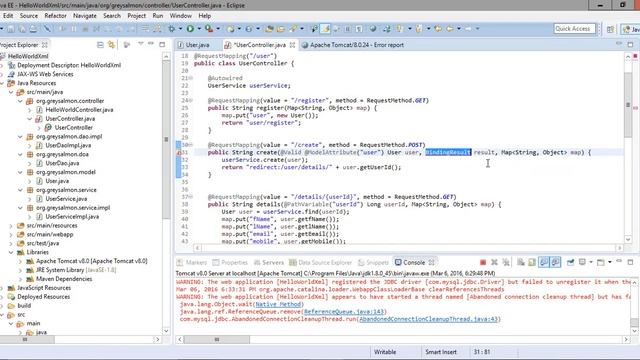Image resolution: width=640 pixels, height=360 pixels.
Task: Click the Debug bug toolbar icon
Action: click(172, 29)
